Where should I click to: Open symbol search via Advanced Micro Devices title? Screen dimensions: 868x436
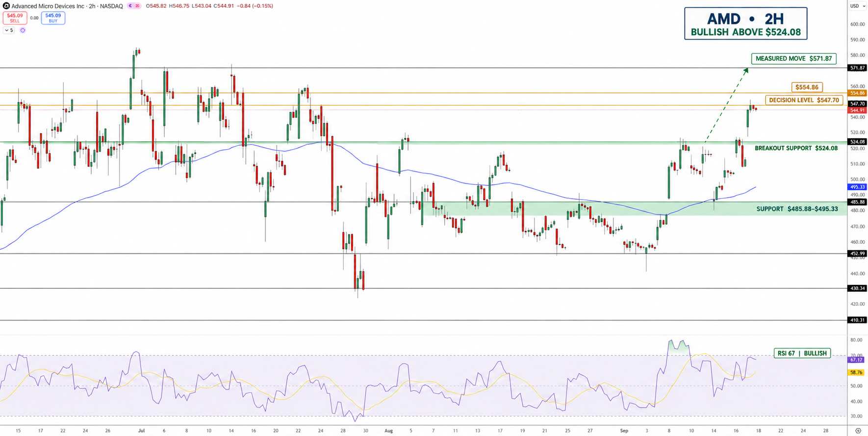(x=68, y=6)
